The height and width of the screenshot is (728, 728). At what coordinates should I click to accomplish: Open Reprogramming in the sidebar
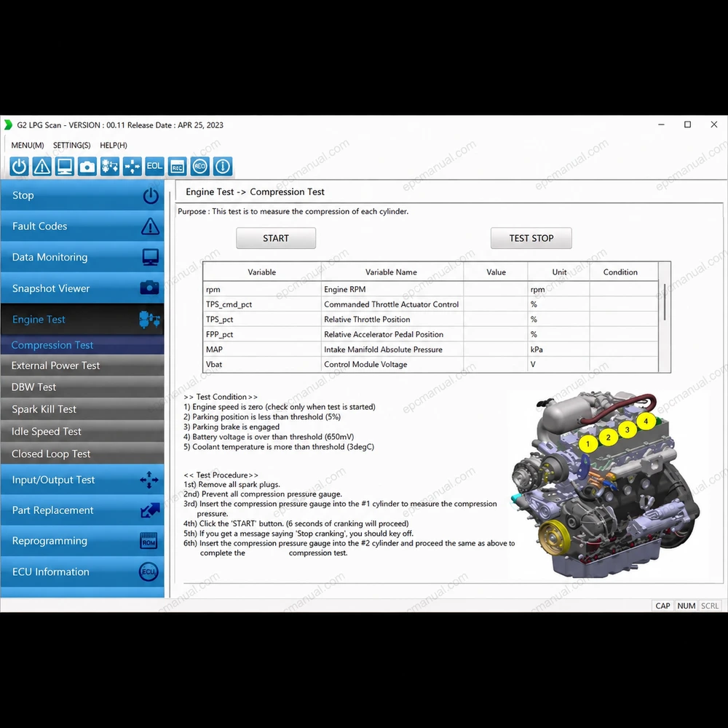coord(82,541)
